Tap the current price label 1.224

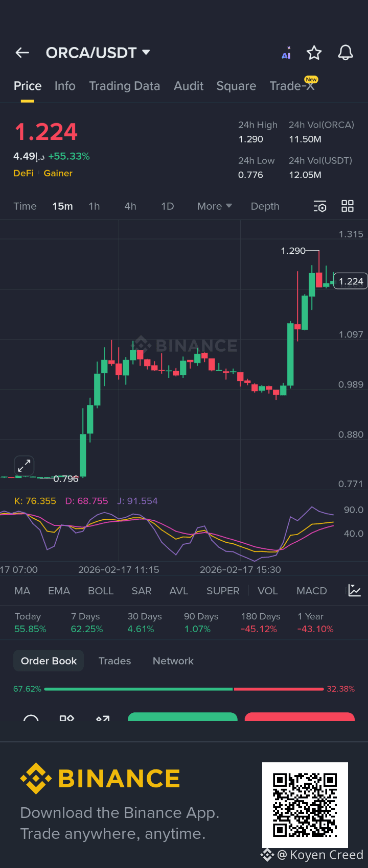pyautogui.click(x=351, y=281)
